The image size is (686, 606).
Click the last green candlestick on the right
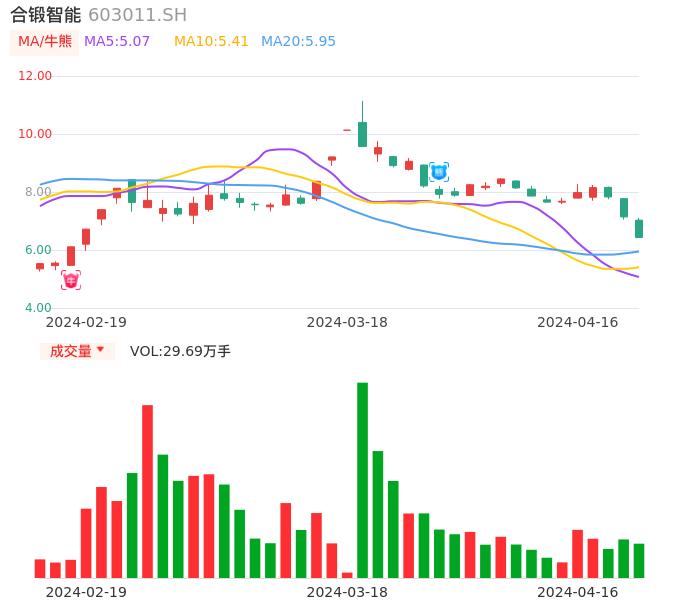(x=639, y=229)
